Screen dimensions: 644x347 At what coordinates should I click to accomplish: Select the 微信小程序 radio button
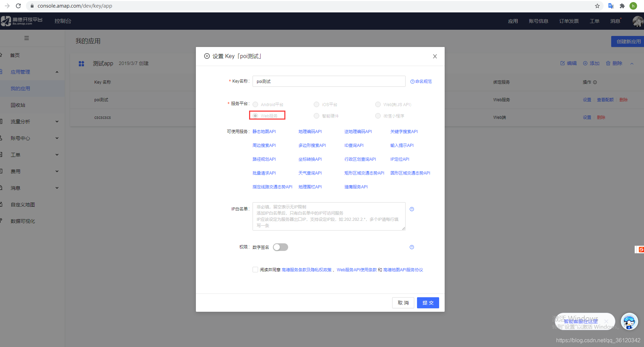coord(378,116)
